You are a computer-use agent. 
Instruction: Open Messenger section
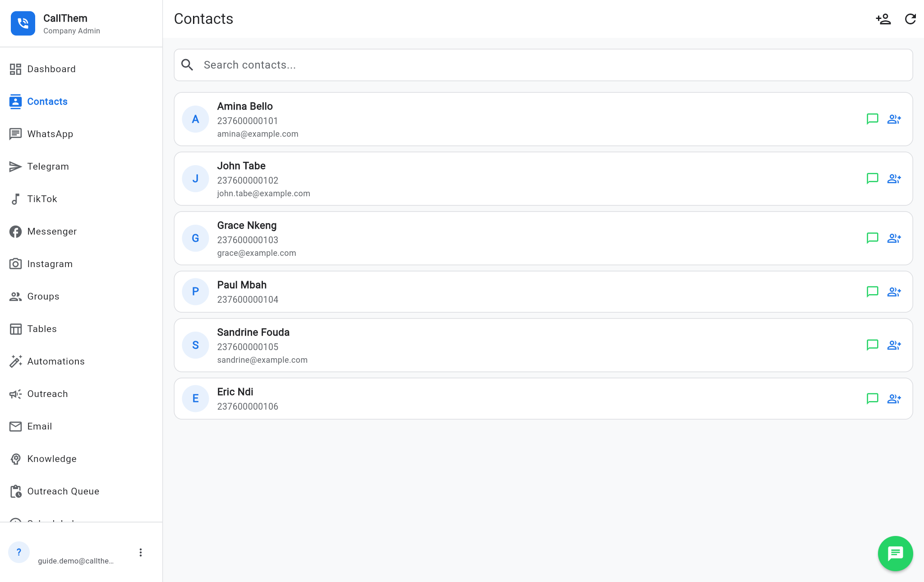point(81,231)
